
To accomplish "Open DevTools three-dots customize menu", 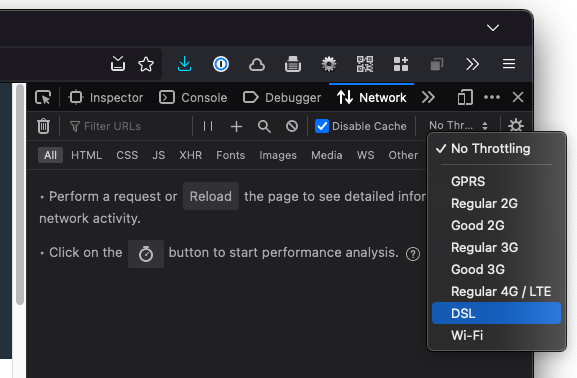I will pyautogui.click(x=492, y=97).
